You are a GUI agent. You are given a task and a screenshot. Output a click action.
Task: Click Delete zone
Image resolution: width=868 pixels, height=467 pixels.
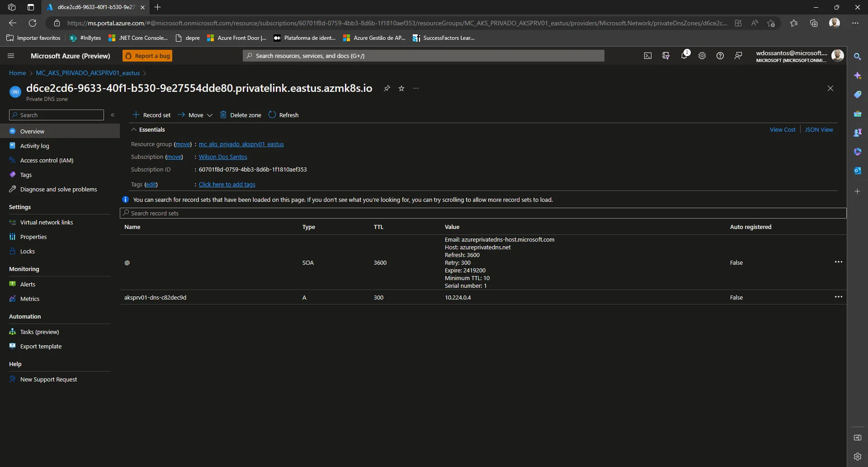(x=241, y=115)
